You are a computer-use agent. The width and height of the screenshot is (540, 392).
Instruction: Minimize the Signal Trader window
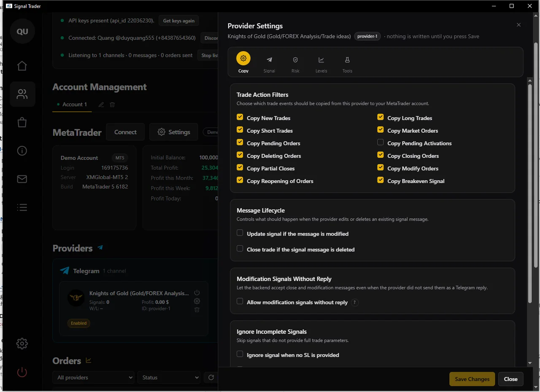click(493, 6)
